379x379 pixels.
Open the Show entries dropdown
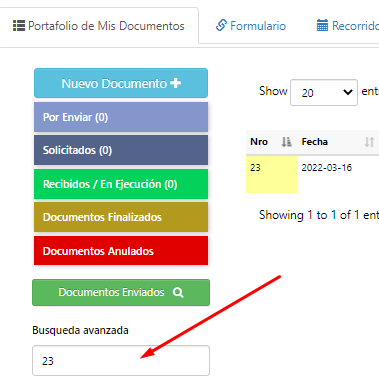coord(324,92)
